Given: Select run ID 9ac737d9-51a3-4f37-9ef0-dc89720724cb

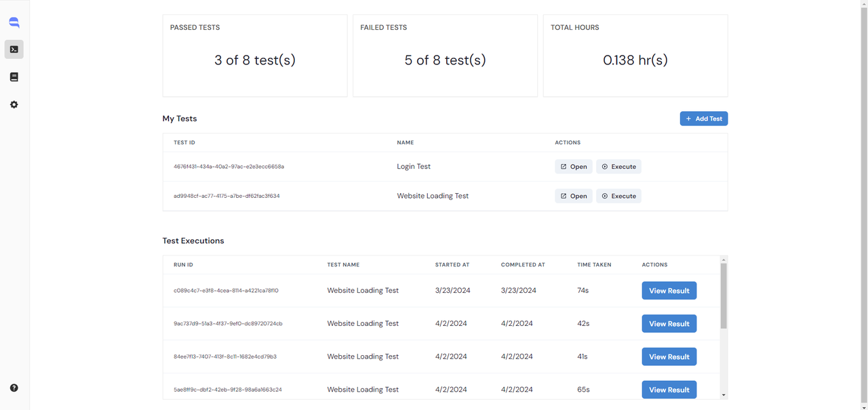Looking at the screenshot, I should click(228, 324).
